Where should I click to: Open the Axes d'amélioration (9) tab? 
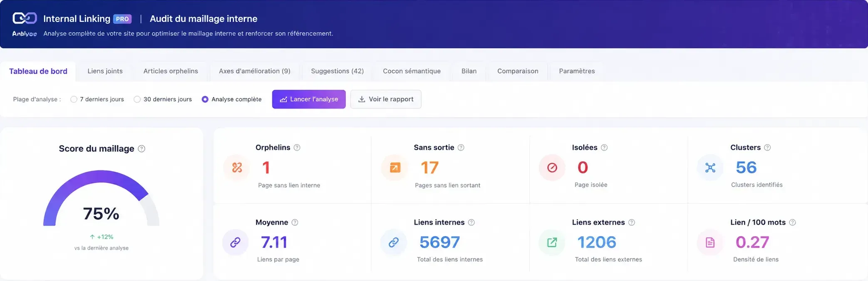pyautogui.click(x=255, y=71)
